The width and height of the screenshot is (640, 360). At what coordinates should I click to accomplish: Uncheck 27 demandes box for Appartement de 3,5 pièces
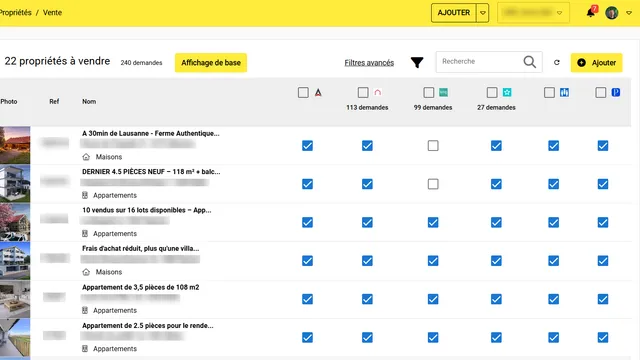[496, 299]
